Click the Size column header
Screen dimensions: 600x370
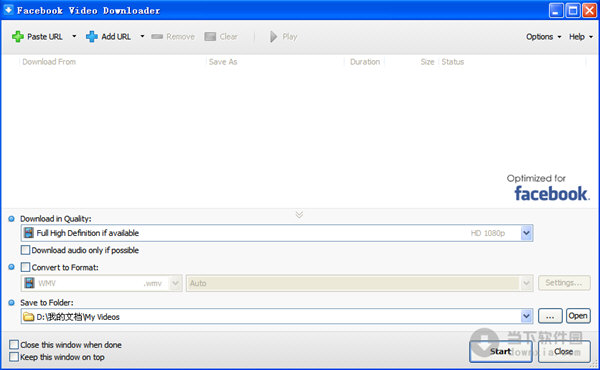tap(427, 62)
